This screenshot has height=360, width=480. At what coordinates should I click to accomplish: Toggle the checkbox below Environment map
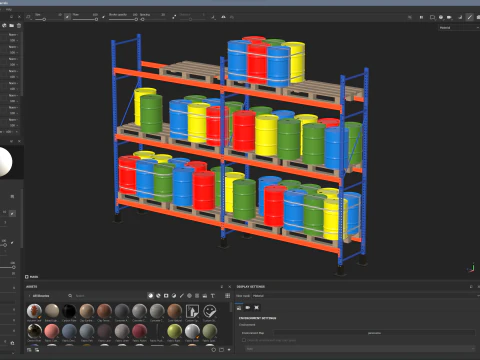[244, 340]
